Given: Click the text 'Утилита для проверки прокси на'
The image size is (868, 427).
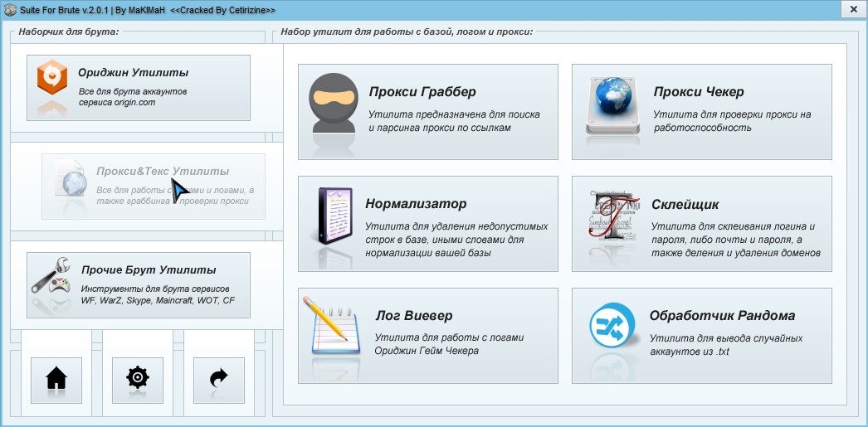Looking at the screenshot, I should [x=732, y=114].
